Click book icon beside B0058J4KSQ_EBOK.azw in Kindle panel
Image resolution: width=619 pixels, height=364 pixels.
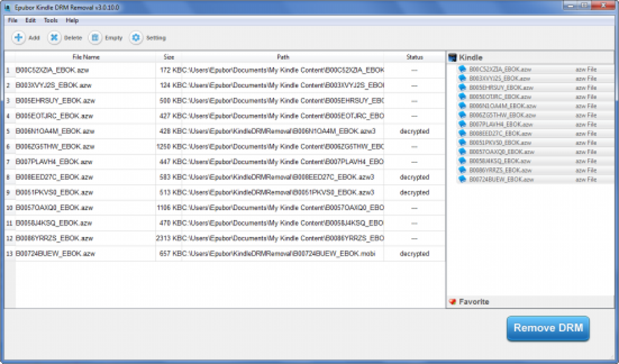462,161
